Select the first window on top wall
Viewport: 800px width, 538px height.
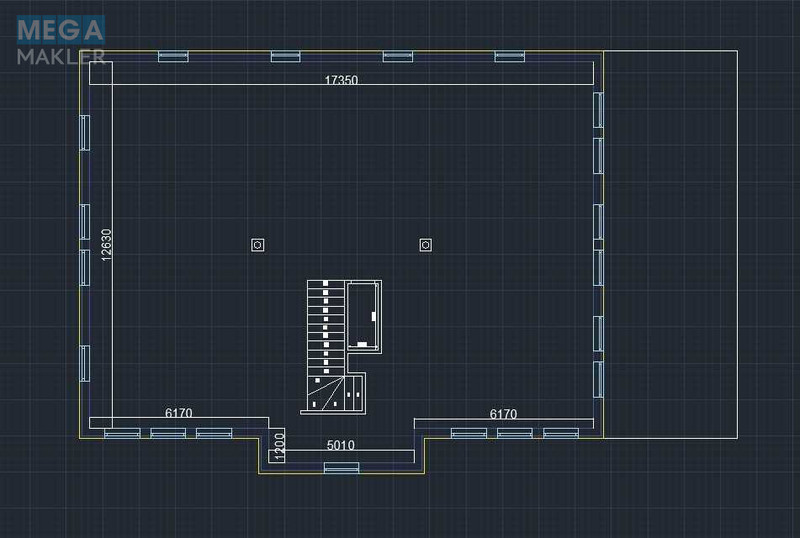point(173,56)
